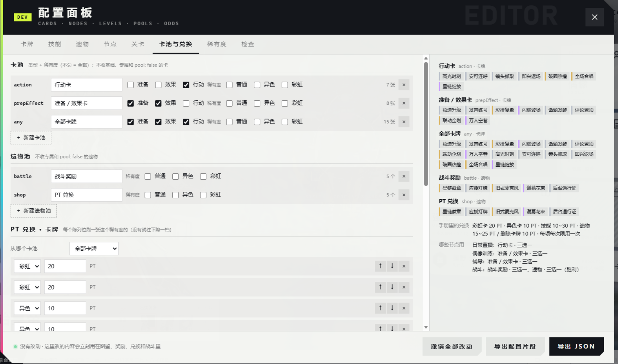618x364 pixels.
Task: Click the 导出配置片段 button
Action: 515,346
